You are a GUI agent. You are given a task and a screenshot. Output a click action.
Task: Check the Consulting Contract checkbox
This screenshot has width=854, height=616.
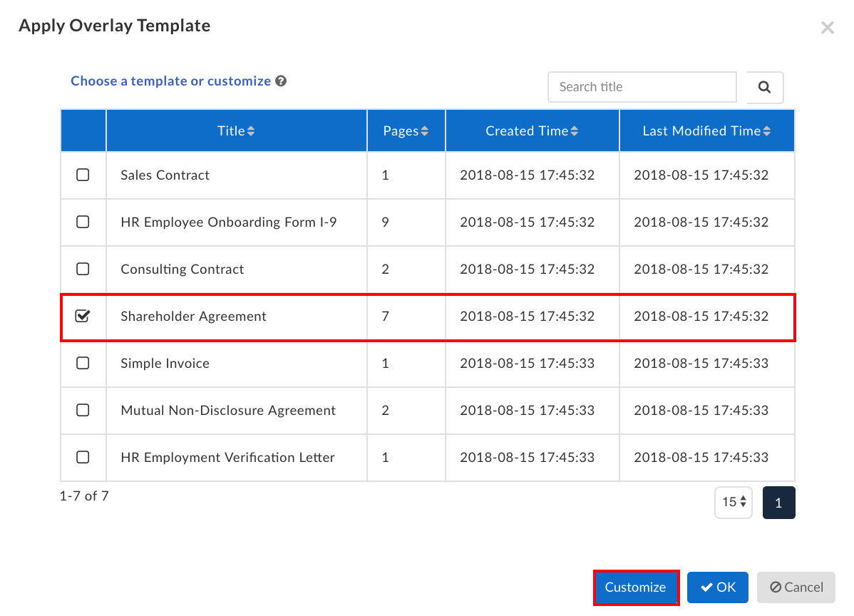coord(83,269)
